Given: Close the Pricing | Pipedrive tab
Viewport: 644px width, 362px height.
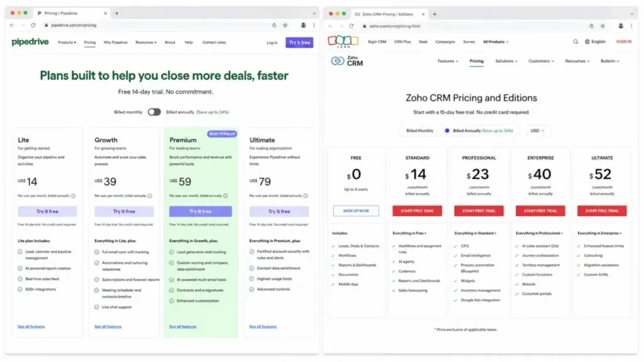Looking at the screenshot, I should [106, 13].
